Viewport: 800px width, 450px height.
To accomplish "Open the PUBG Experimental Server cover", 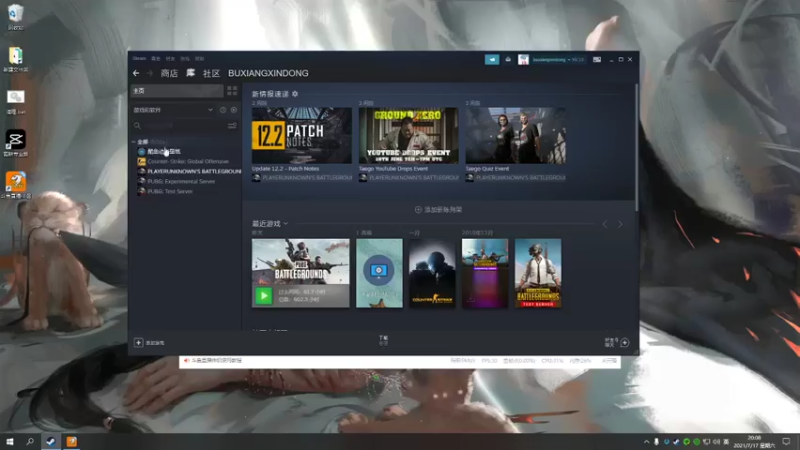I will [x=485, y=273].
